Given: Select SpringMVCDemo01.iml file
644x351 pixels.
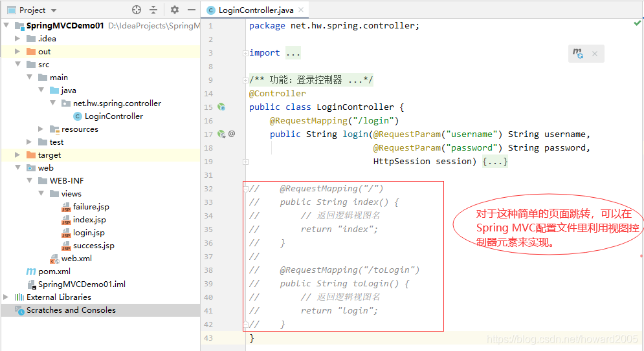Looking at the screenshot, I should coord(82,284).
